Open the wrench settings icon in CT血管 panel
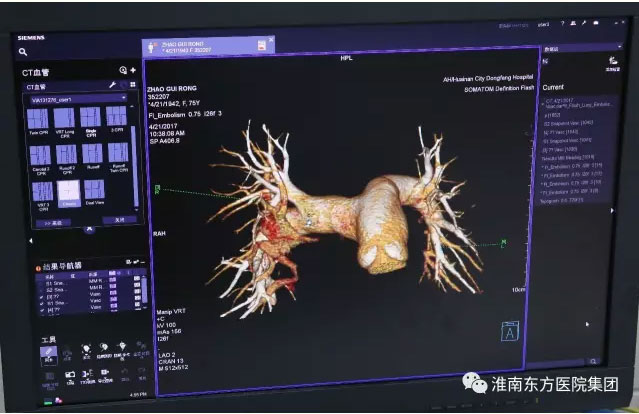The height and width of the screenshot is (414, 639). (113, 87)
